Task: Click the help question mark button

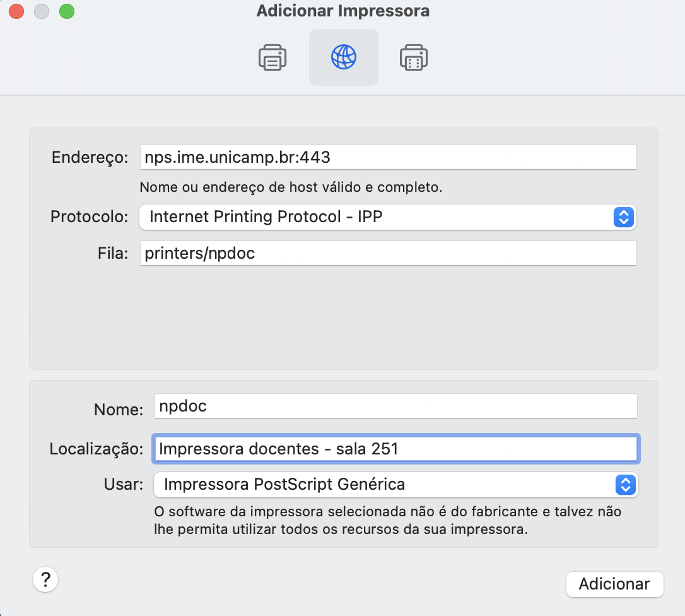Action: point(45,580)
